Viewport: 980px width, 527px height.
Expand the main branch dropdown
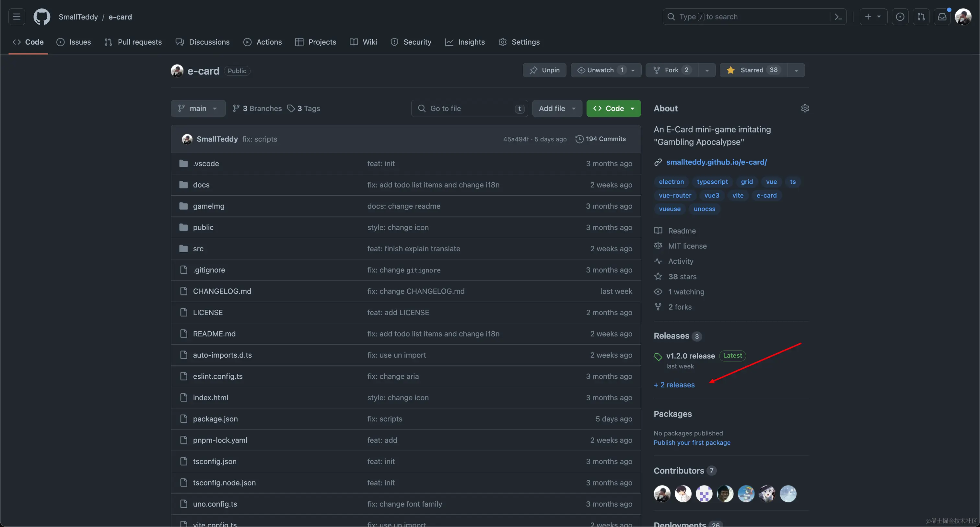tap(198, 109)
